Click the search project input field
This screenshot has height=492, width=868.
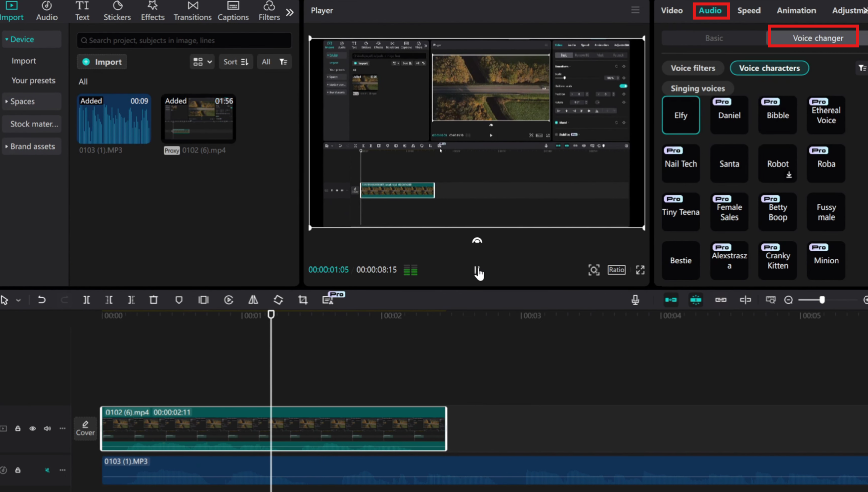click(184, 40)
